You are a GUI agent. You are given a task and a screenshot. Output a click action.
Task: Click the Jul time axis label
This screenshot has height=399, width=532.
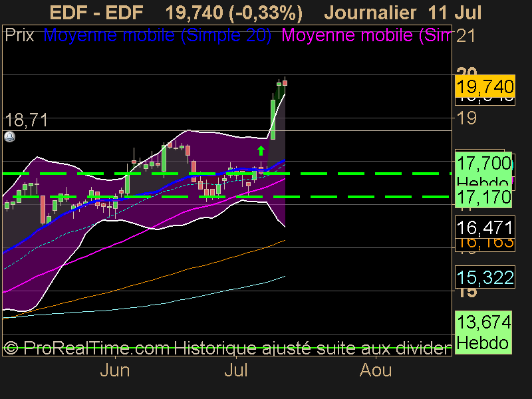(x=236, y=370)
